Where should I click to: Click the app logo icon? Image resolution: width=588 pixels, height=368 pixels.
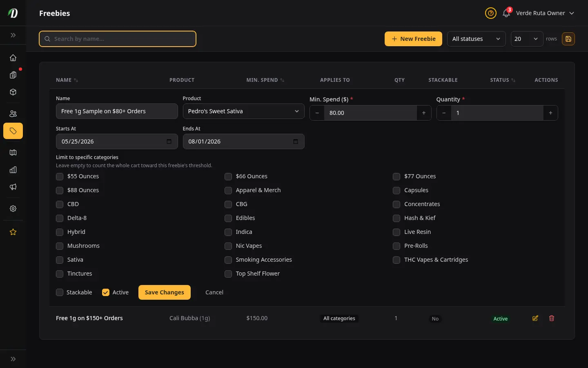[x=13, y=13]
